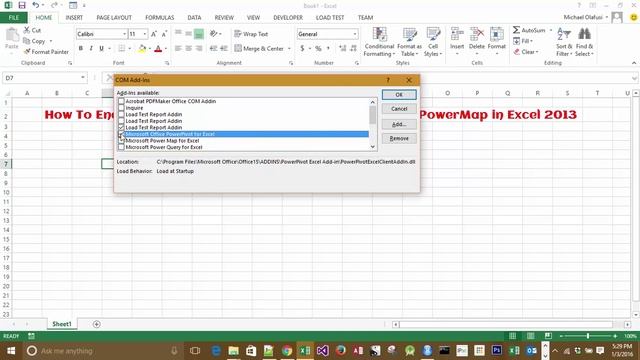Open the Michael Olafusi account dropdown
This screenshot has height=360, width=640.
coord(586,17)
